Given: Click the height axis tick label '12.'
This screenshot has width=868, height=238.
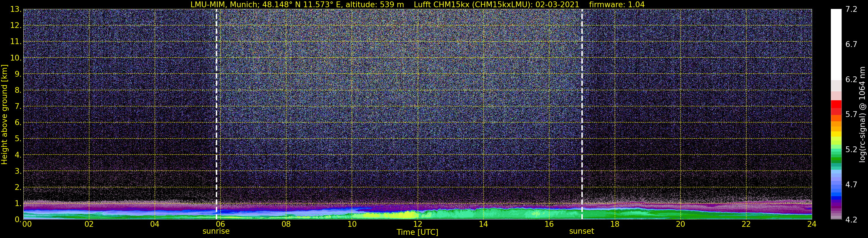Looking at the screenshot, I should pos(16,25).
